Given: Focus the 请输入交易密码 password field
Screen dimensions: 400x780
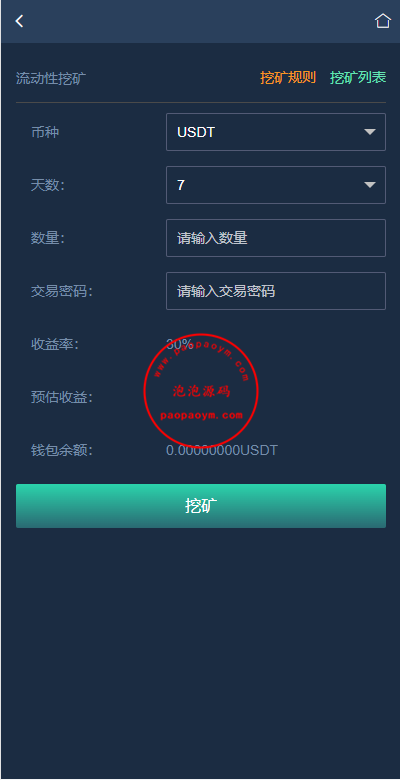Looking at the screenshot, I should click(x=276, y=291).
